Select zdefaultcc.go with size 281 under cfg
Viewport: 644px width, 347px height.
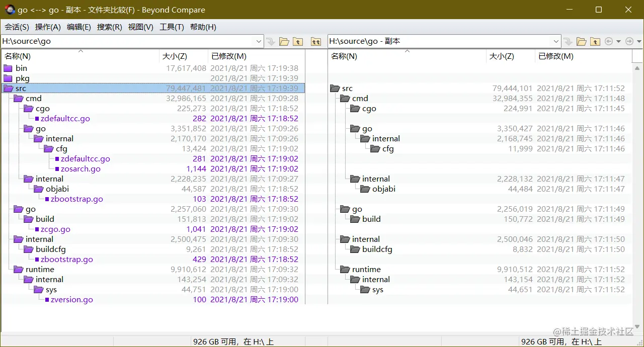[x=153, y=159]
